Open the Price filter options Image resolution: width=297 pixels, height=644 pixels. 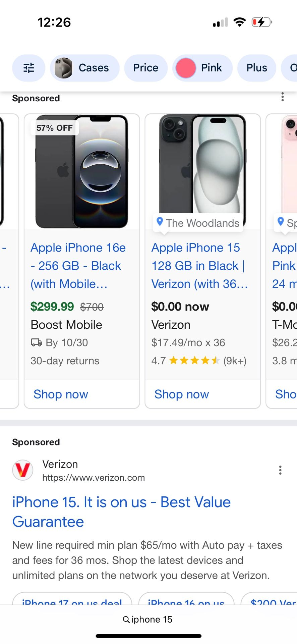click(145, 68)
